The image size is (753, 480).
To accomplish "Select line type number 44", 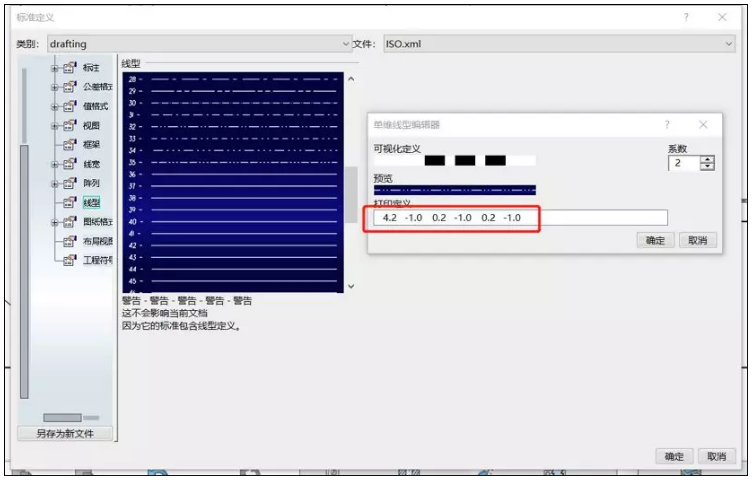I will (x=233, y=269).
